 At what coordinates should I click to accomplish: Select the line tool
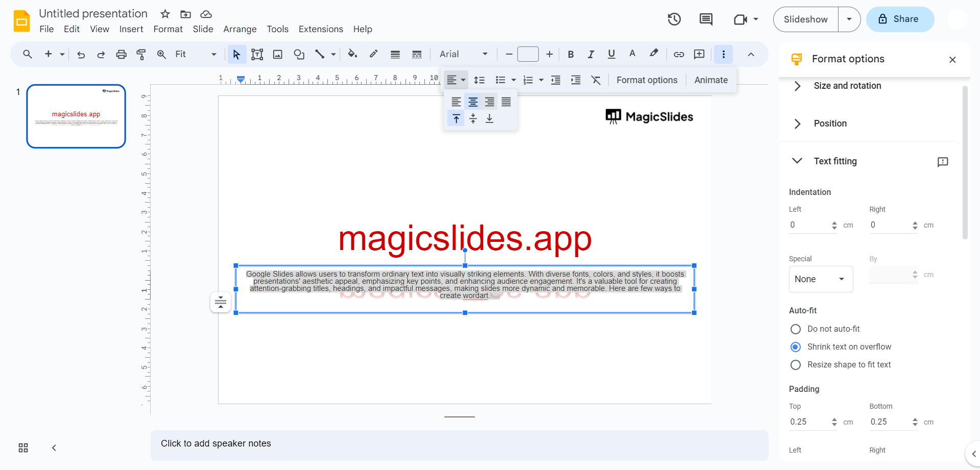[320, 54]
